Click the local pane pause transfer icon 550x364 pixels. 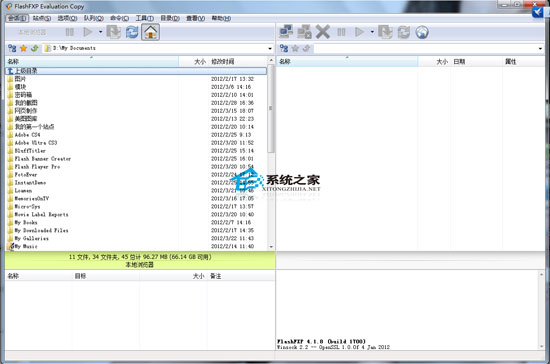click(69, 32)
